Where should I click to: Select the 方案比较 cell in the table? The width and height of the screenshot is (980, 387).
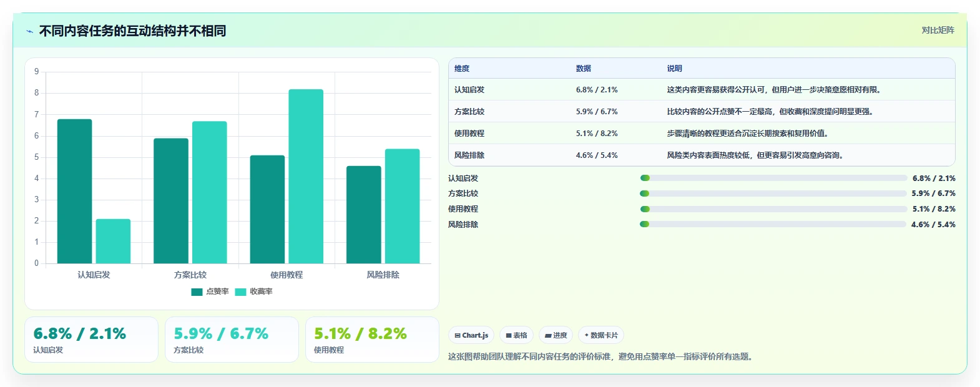pos(469,112)
